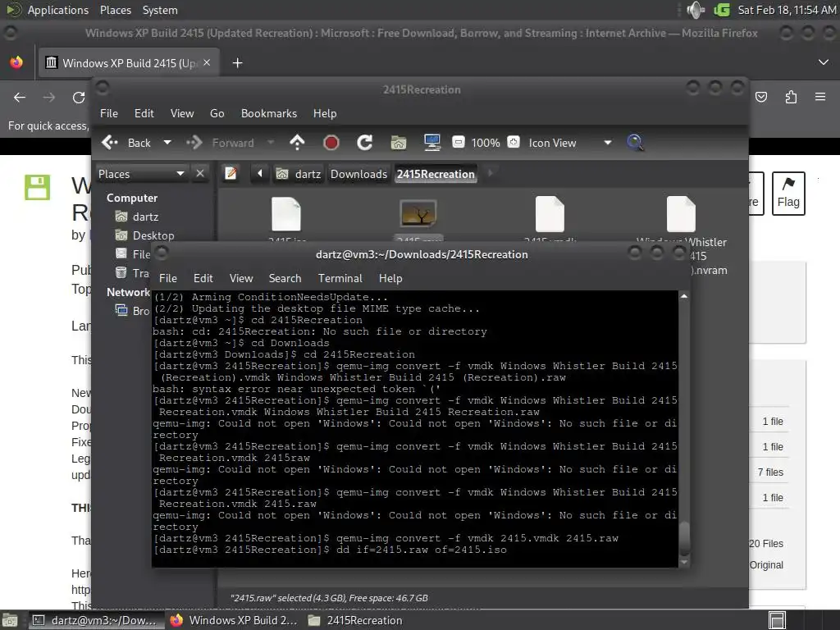This screenshot has width=840, height=630.
Task: Reset zoom via the 100% label
Action: (486, 143)
